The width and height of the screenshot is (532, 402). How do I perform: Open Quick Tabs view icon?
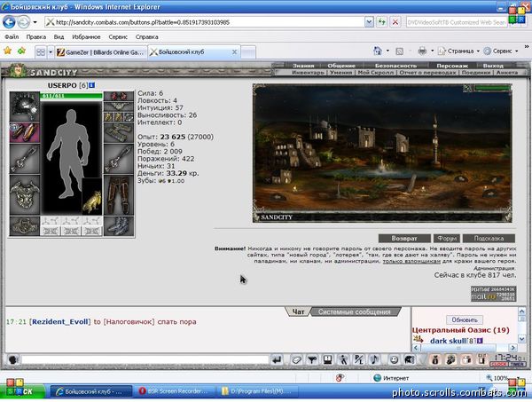(41, 52)
